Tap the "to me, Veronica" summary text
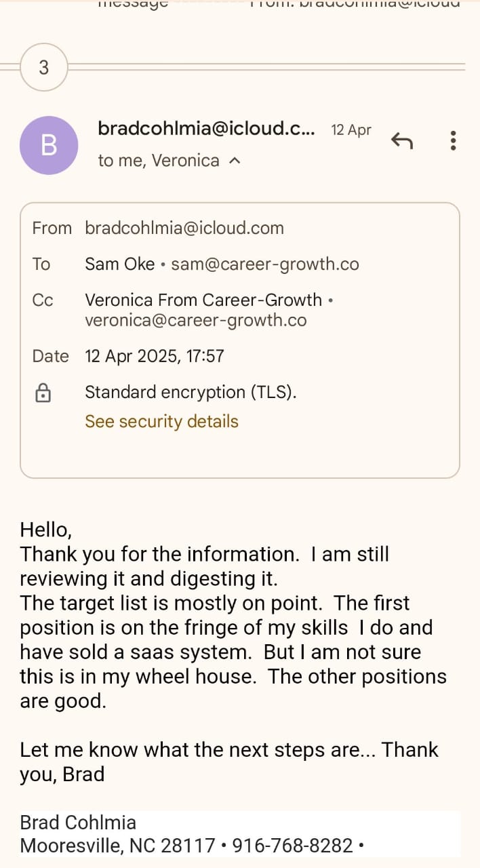This screenshot has height=868, width=480. pos(159,161)
